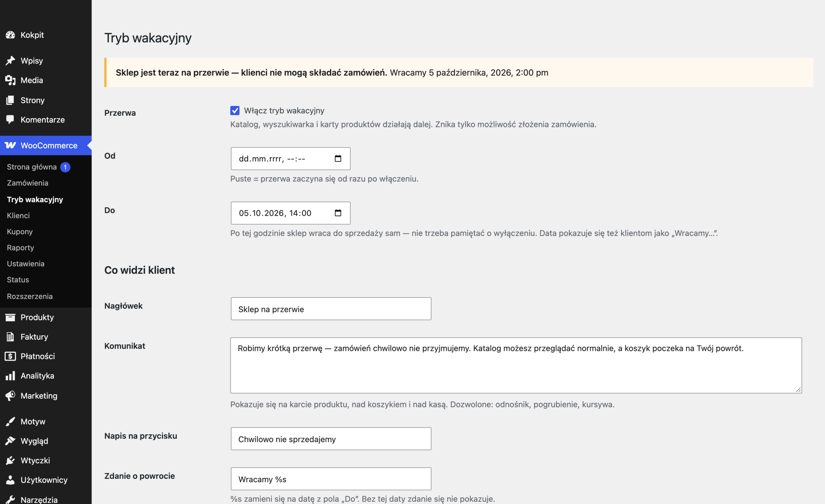Click the Włącz tryb wakacyjny label

pos(284,111)
